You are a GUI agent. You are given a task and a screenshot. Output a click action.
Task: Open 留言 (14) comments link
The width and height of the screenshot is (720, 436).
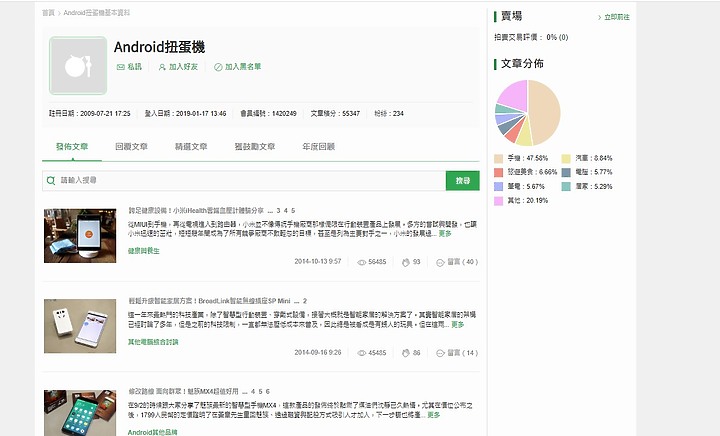pyautogui.click(x=462, y=352)
